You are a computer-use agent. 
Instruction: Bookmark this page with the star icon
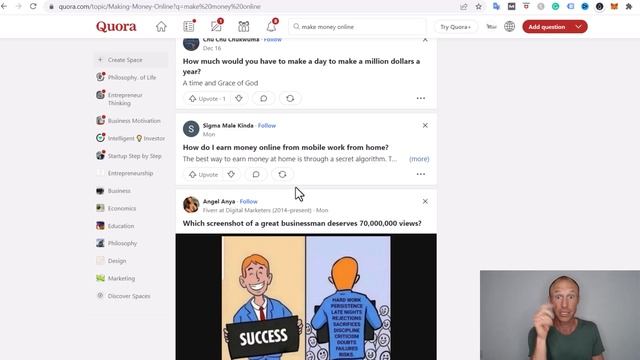[478, 7]
